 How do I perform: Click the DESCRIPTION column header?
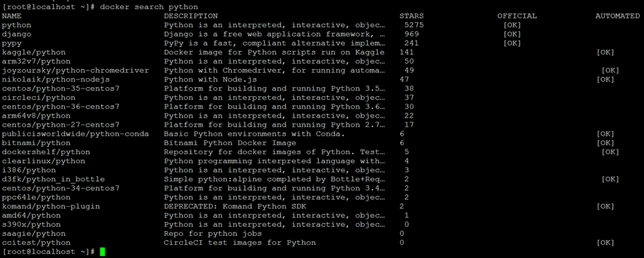coord(191,16)
